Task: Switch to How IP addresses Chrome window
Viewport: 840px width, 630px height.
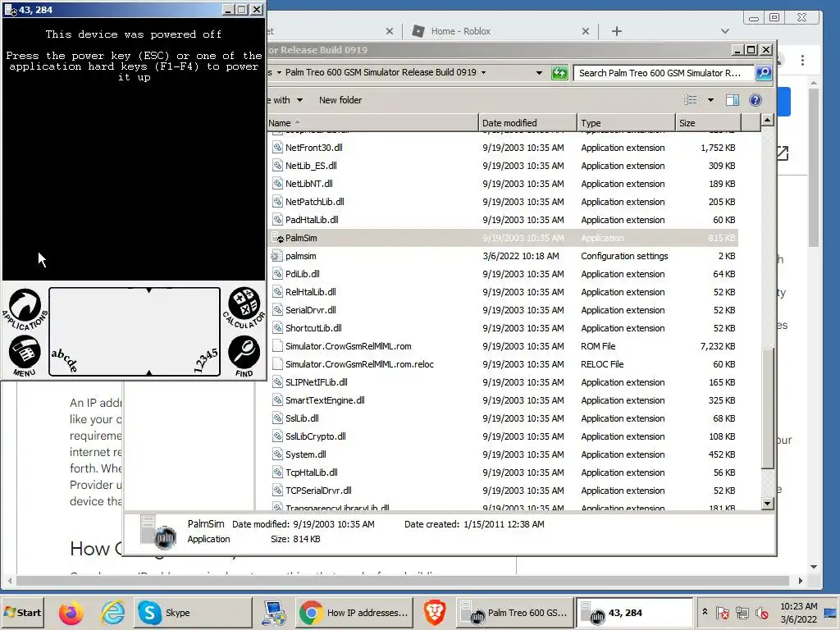Action: click(354, 612)
